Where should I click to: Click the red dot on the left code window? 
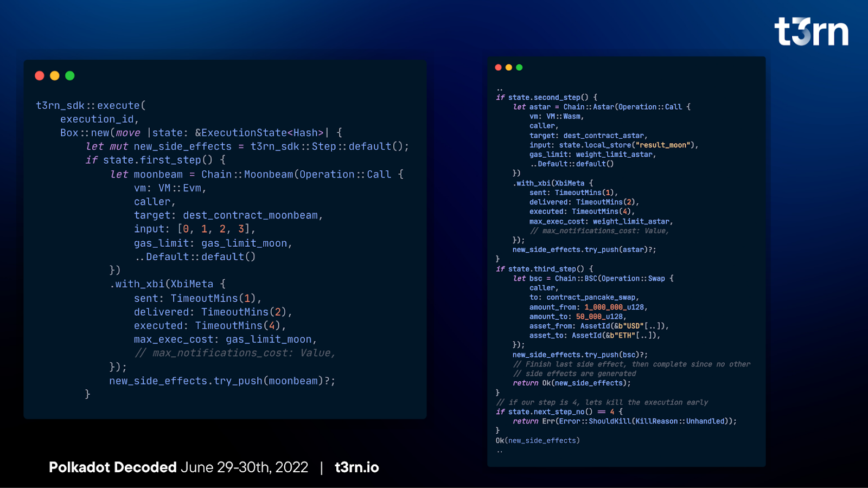click(40, 76)
